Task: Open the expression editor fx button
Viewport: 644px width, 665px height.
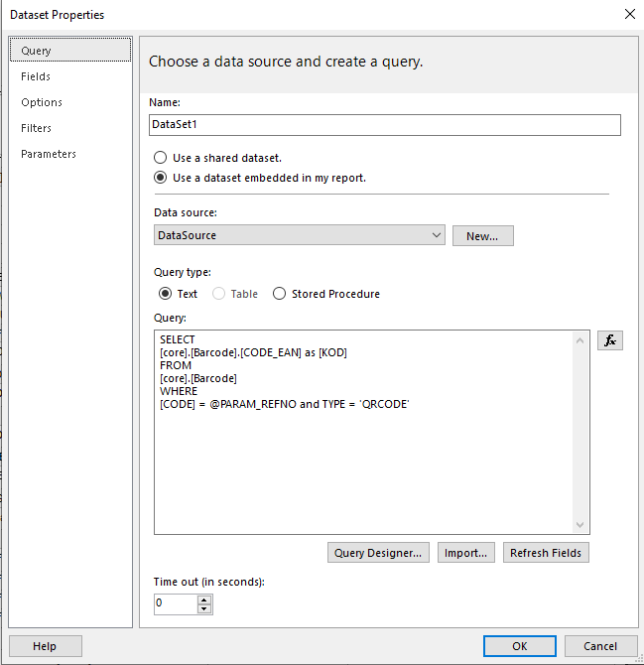Action: pyautogui.click(x=609, y=340)
